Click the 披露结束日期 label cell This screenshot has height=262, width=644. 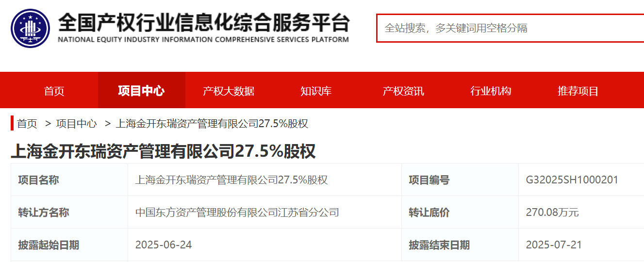460,245
